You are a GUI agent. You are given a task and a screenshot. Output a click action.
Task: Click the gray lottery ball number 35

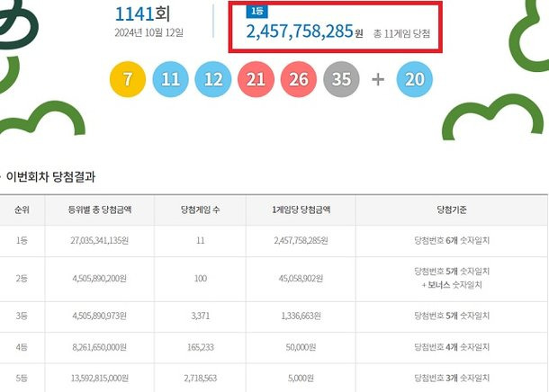point(341,79)
